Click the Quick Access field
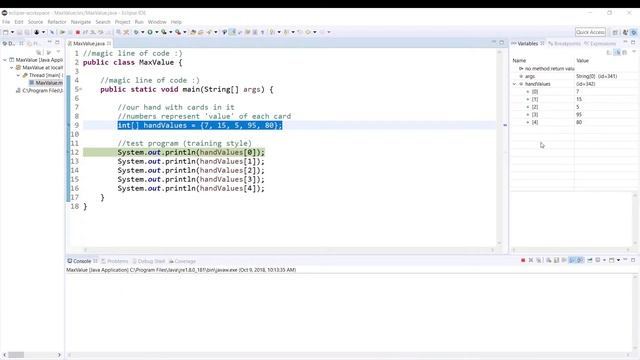The width and height of the screenshot is (640, 360). click(590, 32)
